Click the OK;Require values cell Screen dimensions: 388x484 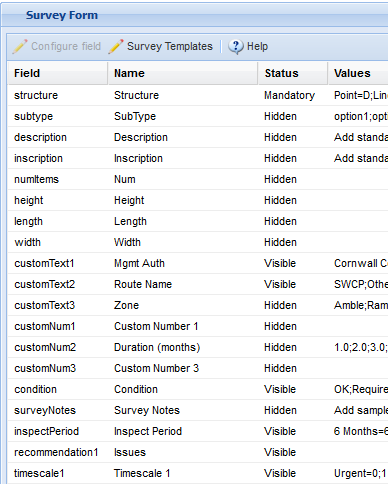click(x=358, y=389)
